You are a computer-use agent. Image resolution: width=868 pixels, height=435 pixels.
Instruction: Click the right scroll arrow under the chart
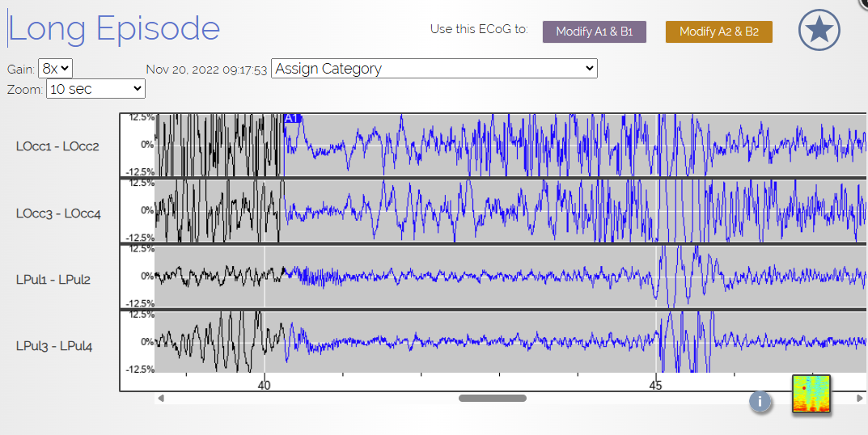(859, 398)
